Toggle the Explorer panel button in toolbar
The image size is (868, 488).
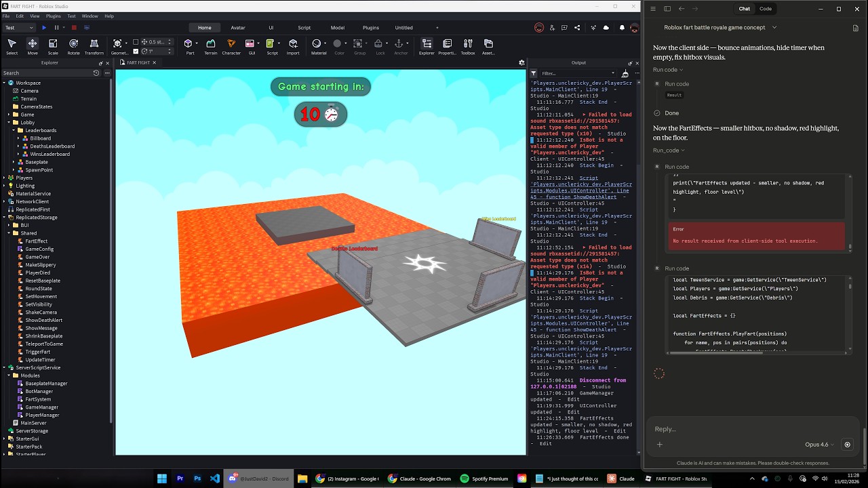pos(427,46)
